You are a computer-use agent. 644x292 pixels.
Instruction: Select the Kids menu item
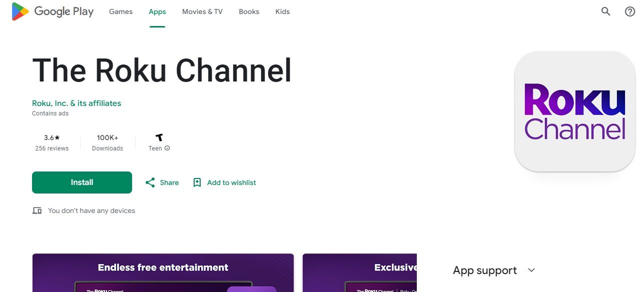click(282, 11)
